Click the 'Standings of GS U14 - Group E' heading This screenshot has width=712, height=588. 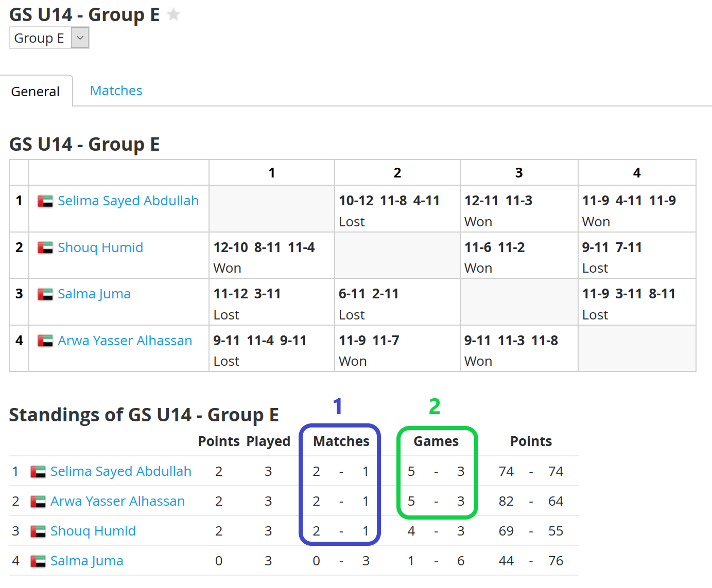coord(144,415)
